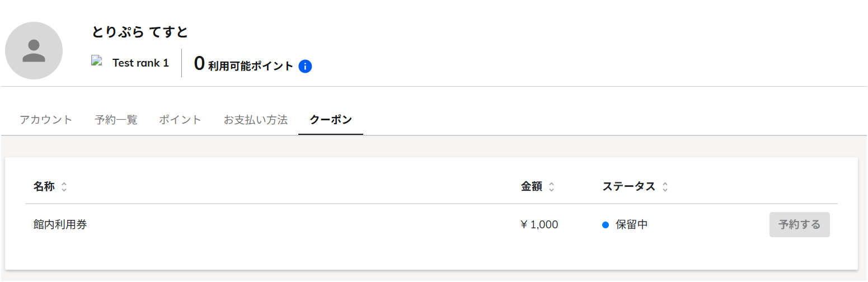The width and height of the screenshot is (868, 282).
Task: Click the user profile avatar icon
Action: click(x=34, y=51)
